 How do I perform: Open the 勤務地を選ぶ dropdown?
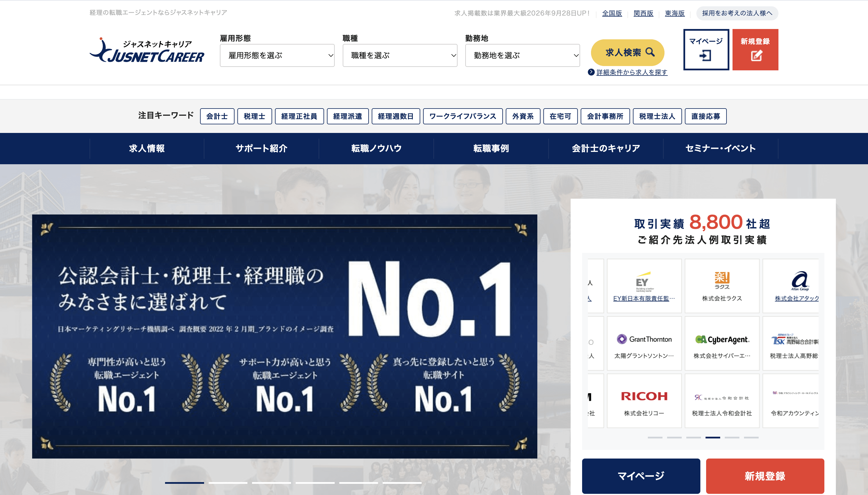point(522,55)
